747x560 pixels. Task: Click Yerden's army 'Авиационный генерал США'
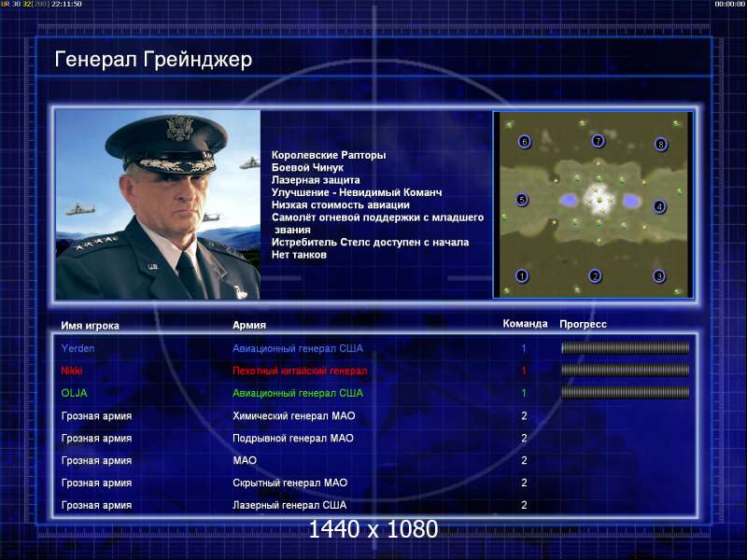[x=298, y=348]
